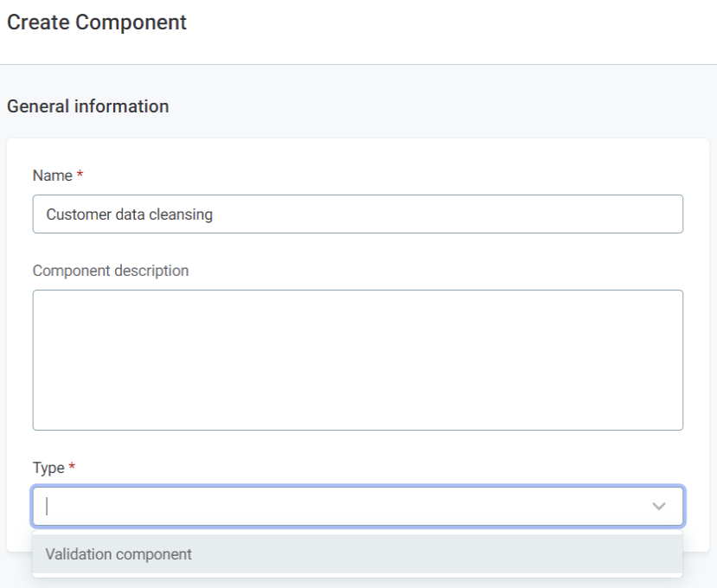Click inside the Component description textarea
The width and height of the screenshot is (717, 588).
(x=357, y=360)
